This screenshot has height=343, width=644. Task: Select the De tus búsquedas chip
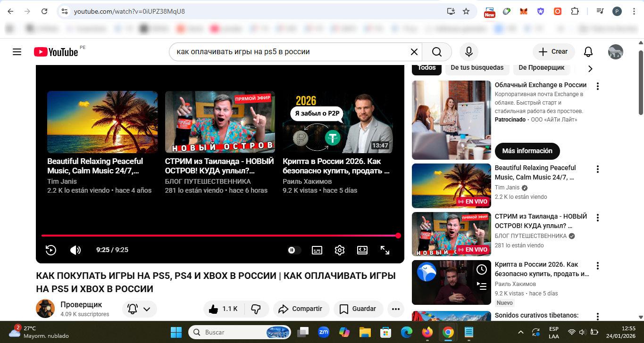point(477,68)
